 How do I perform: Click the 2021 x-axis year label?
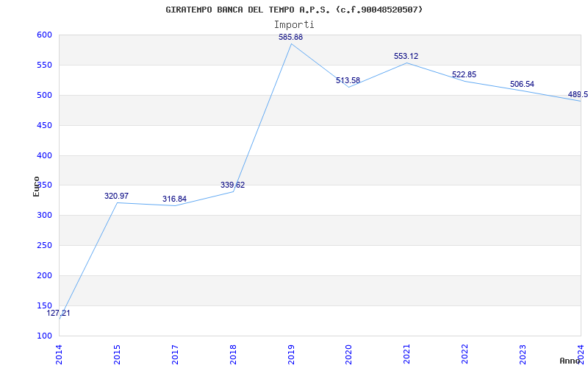click(407, 354)
